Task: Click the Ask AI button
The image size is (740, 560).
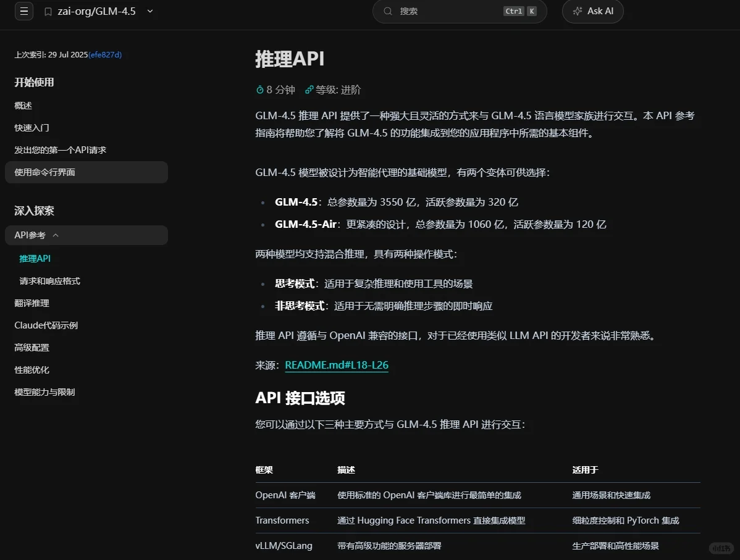Action: click(x=592, y=10)
